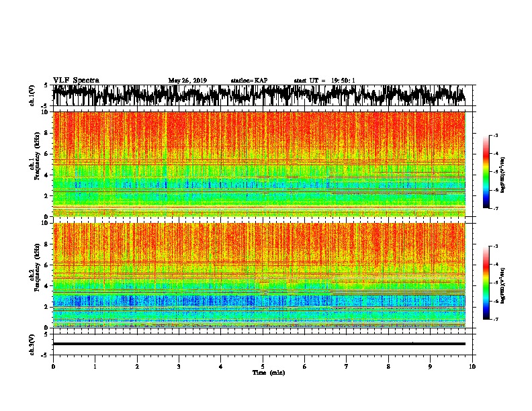Image resolution: width=532 pixels, height=411 pixels.
Task: Click the "10" frequency tick of ch.1 spectrogram
Action: click(44, 112)
